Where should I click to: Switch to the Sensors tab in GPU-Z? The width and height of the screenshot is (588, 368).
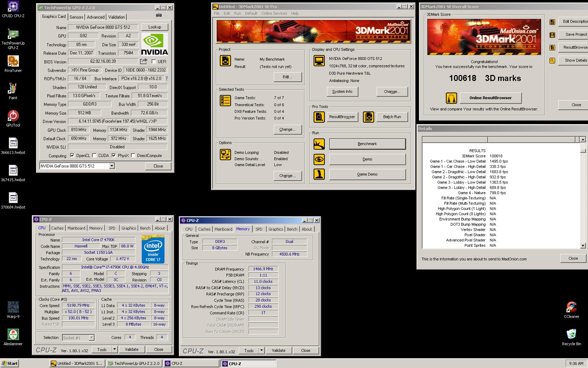coord(76,17)
